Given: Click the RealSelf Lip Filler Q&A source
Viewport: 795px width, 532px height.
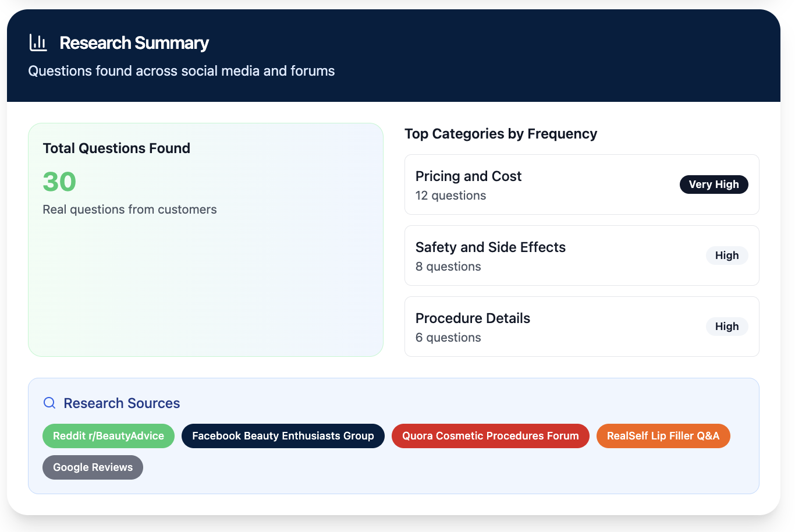Looking at the screenshot, I should point(663,435).
